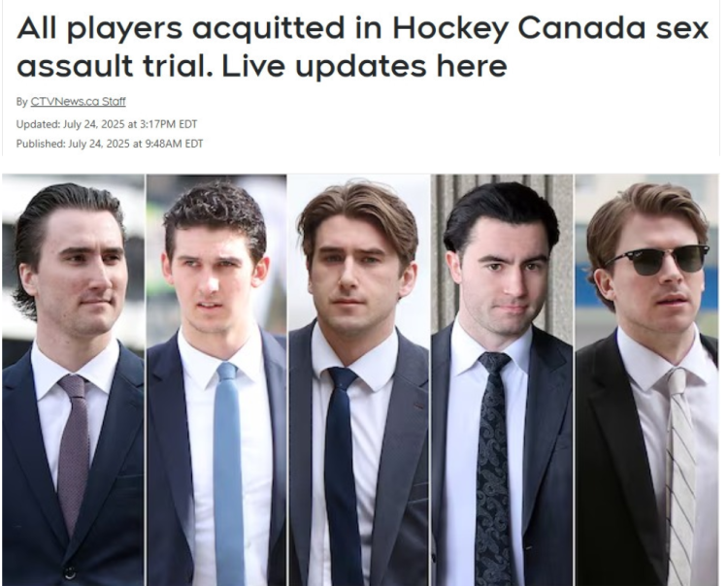This screenshot has height=586, width=728.
Task: Click photo of curly-haired man with light blue tie
Action: coord(216,379)
